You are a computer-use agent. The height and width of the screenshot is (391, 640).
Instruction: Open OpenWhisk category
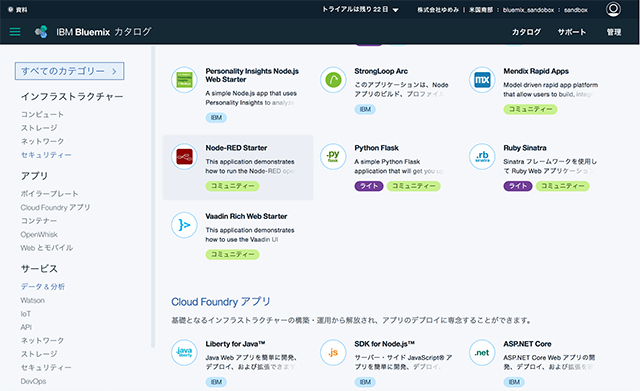39,234
